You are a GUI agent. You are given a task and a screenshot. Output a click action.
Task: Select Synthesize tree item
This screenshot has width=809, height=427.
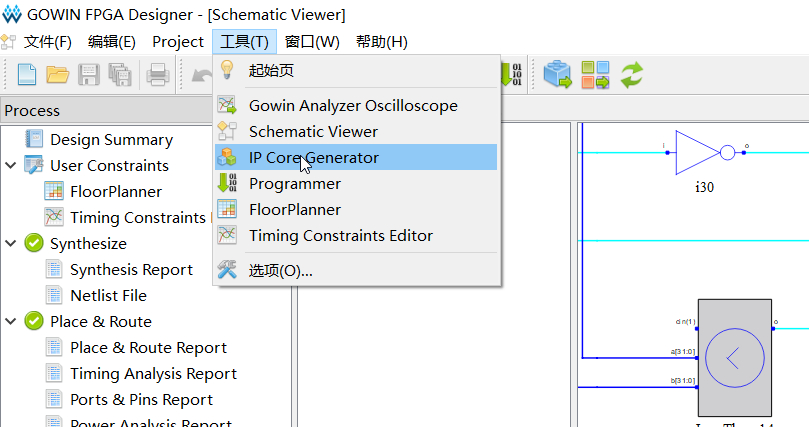(x=88, y=243)
